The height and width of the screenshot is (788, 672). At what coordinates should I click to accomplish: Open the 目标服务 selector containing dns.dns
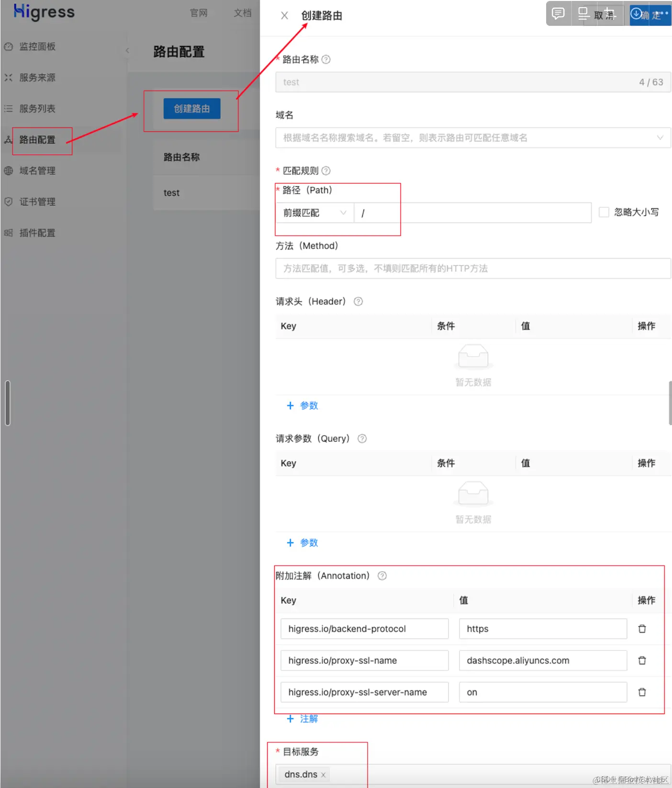tap(473, 775)
